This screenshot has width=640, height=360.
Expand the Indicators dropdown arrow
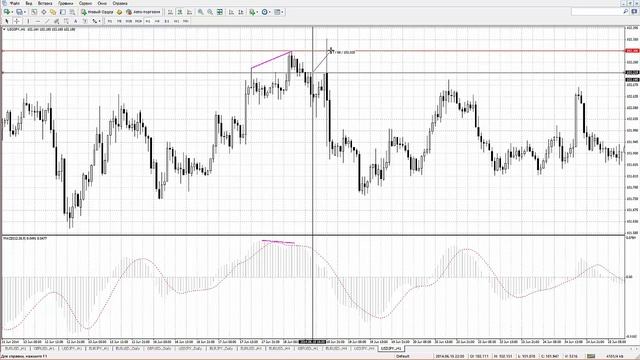(x=257, y=12)
